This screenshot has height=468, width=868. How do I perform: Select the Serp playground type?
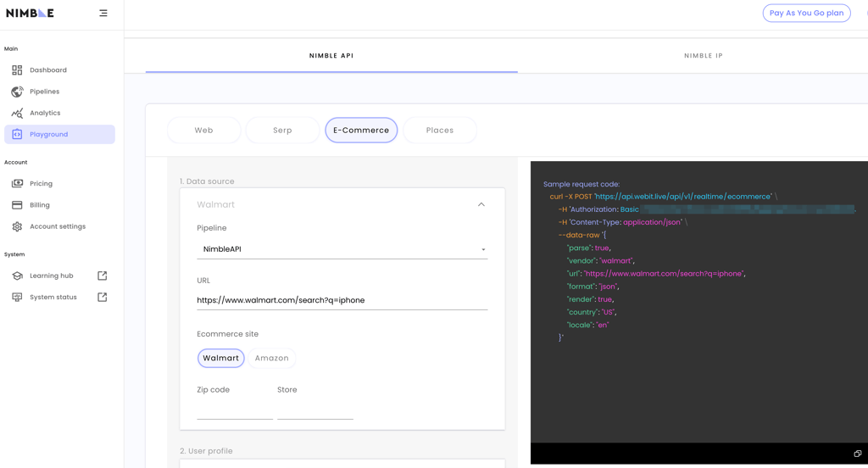(x=282, y=131)
